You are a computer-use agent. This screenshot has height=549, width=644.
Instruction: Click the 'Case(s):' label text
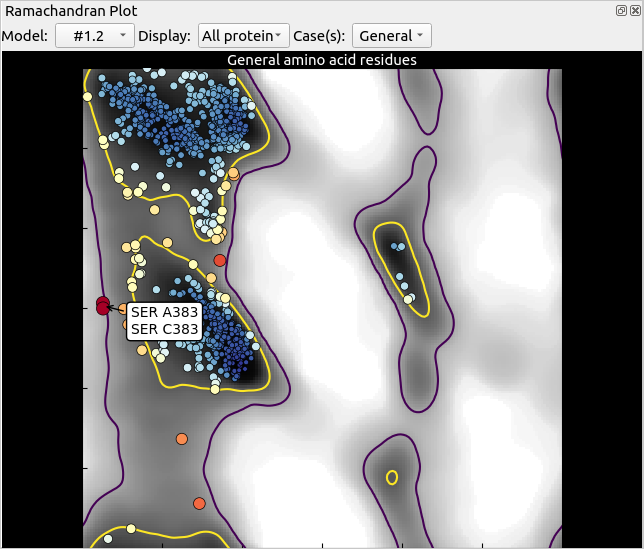(x=320, y=36)
